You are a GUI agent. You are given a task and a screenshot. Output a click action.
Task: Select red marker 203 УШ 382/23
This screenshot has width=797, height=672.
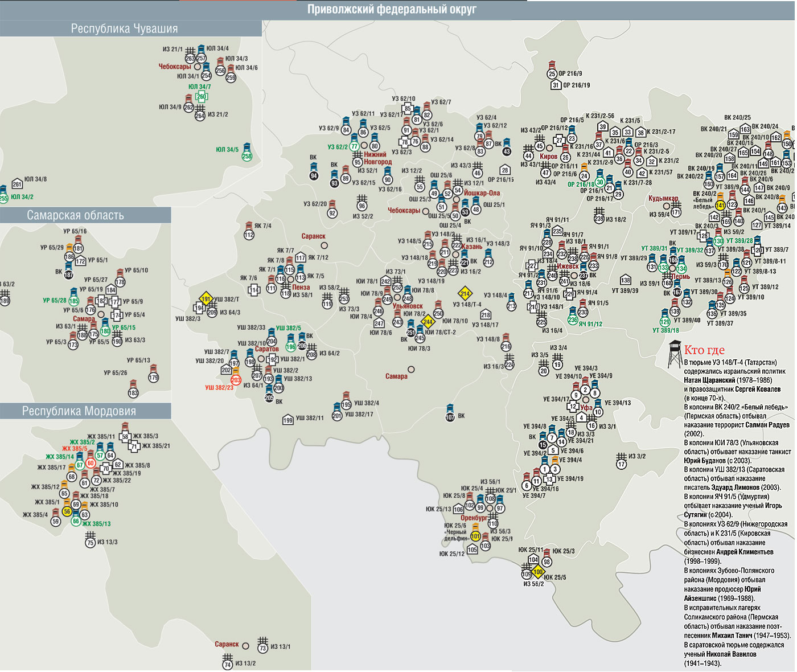pyautogui.click(x=236, y=380)
